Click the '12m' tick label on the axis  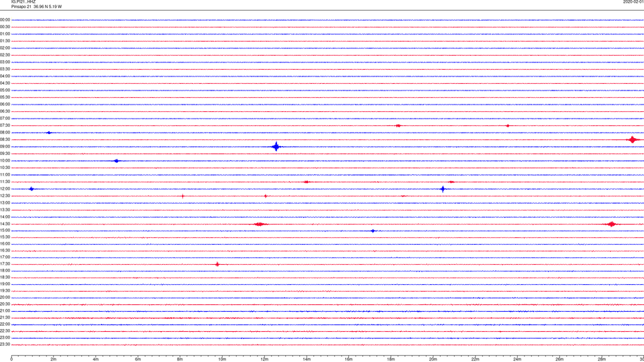(264, 359)
